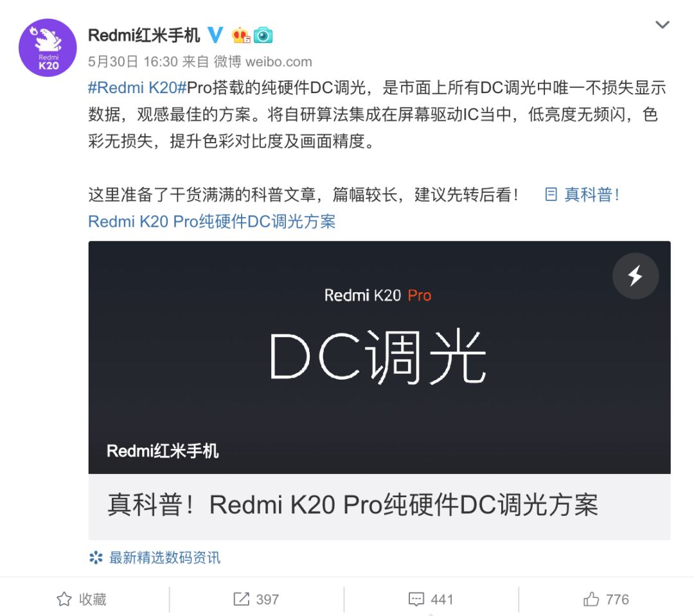Click the star favorite icon

pyautogui.click(x=64, y=599)
